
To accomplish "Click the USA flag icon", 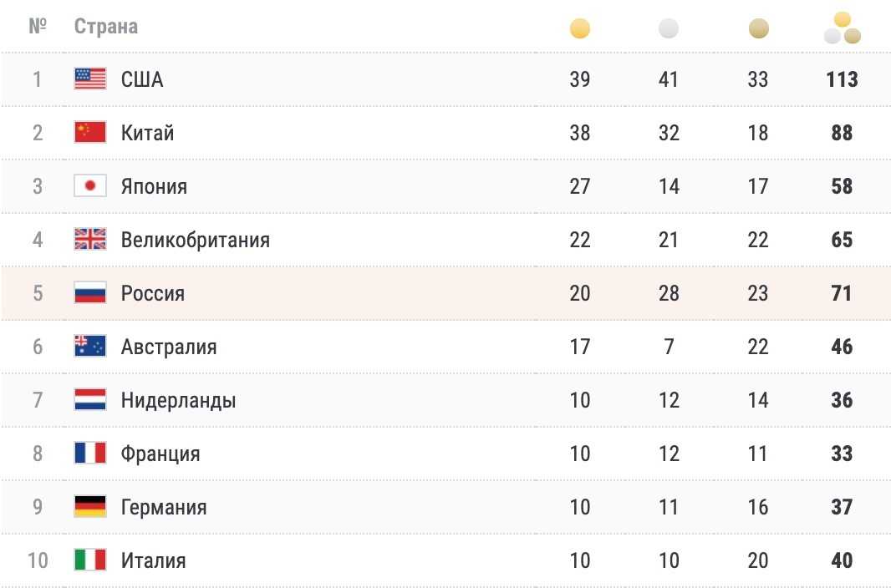I will click(x=90, y=79).
